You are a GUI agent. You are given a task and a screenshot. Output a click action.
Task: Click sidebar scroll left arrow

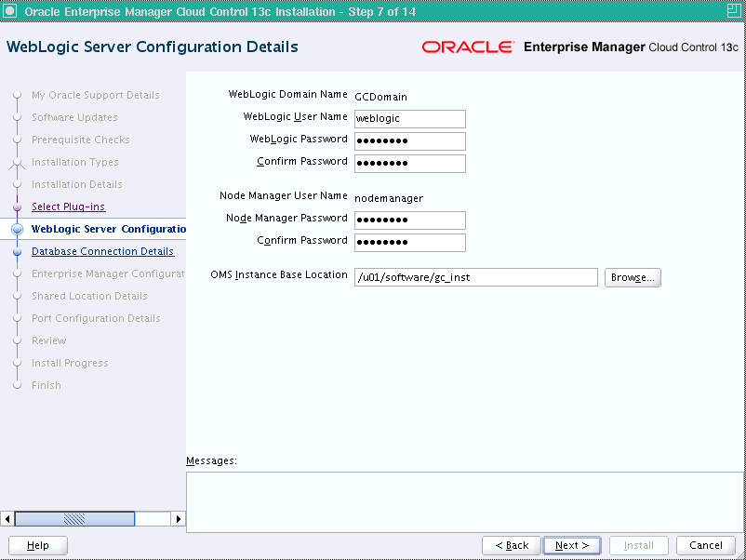(7, 519)
